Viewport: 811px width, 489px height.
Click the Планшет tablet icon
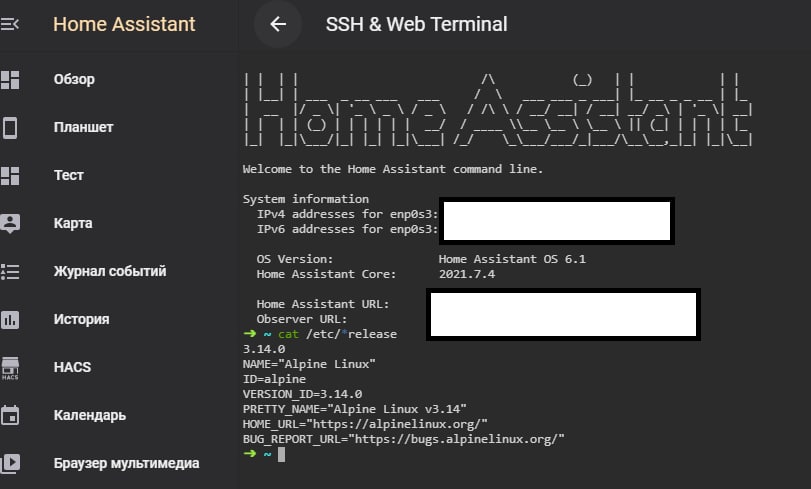pyautogui.click(x=10, y=128)
